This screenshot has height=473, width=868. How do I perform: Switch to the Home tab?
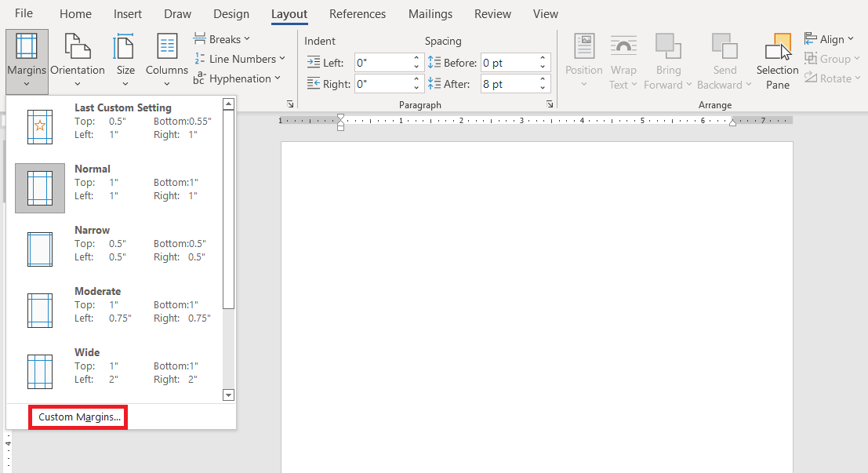pyautogui.click(x=75, y=14)
